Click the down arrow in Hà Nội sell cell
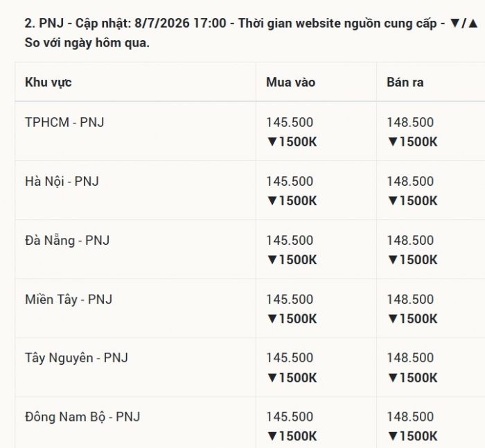The height and width of the screenshot is (448, 485). click(x=393, y=201)
